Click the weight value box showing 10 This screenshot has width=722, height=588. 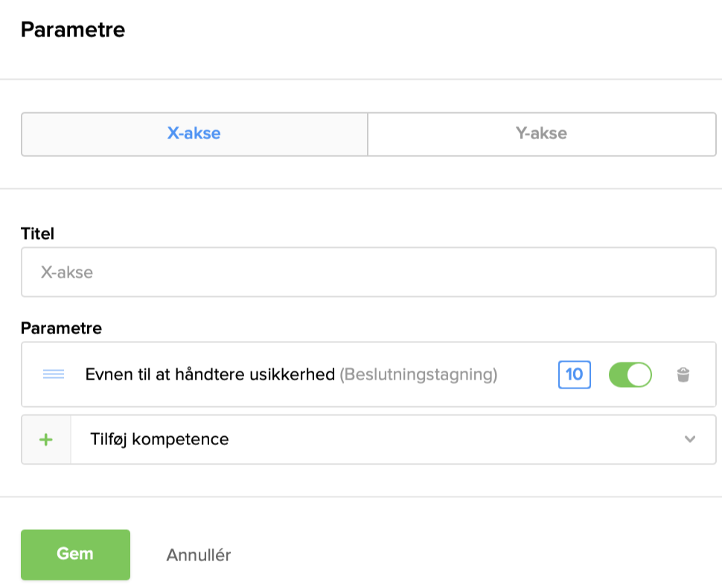(574, 374)
